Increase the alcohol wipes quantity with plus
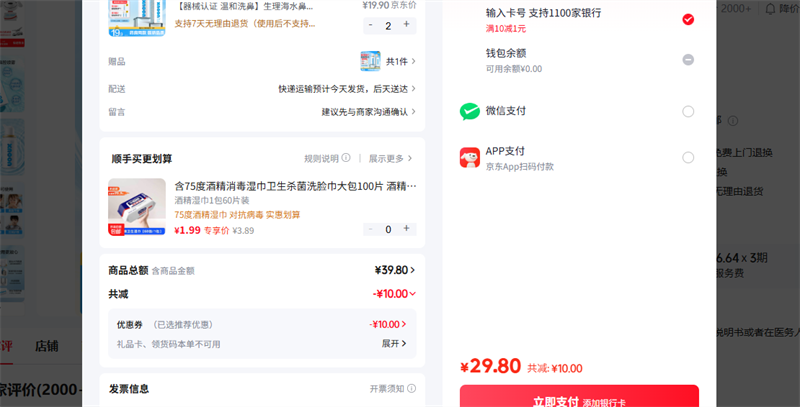Image resolution: width=800 pixels, height=407 pixels. click(406, 229)
